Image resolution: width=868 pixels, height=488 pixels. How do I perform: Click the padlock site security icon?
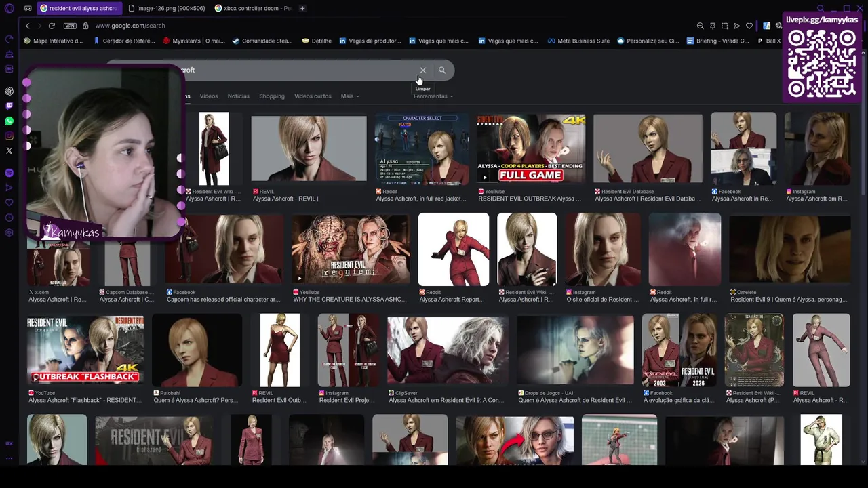tap(85, 26)
